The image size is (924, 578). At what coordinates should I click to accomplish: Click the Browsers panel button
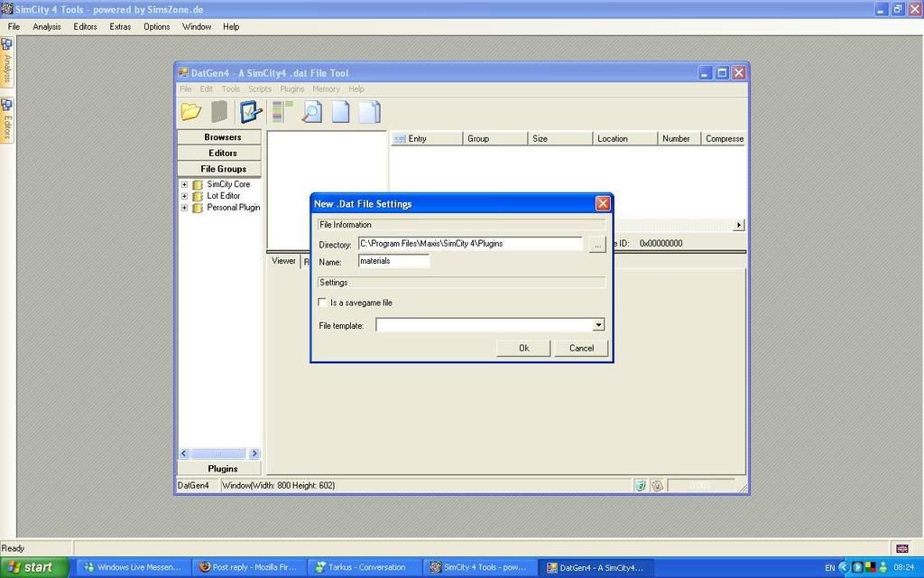point(219,137)
